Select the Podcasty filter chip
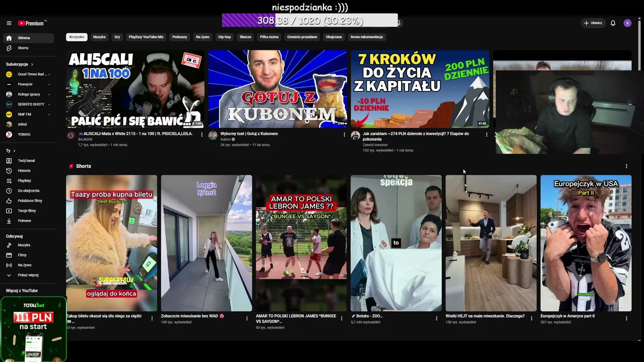 [x=180, y=37]
